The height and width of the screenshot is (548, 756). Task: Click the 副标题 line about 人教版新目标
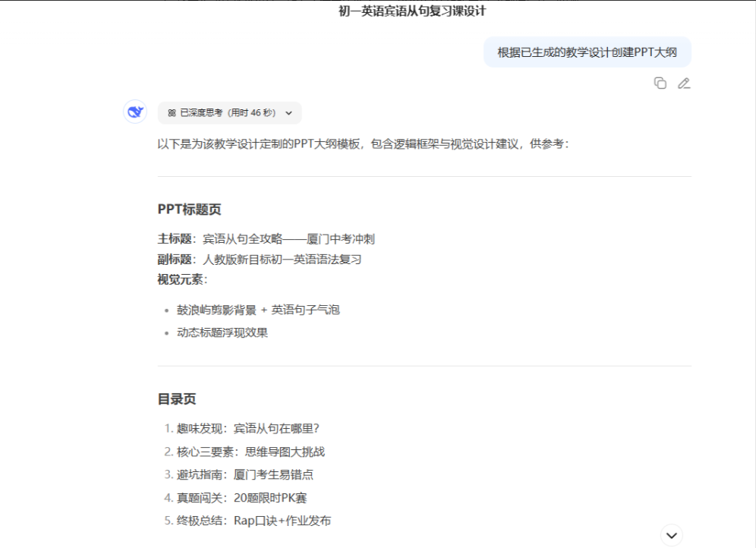tap(259, 260)
